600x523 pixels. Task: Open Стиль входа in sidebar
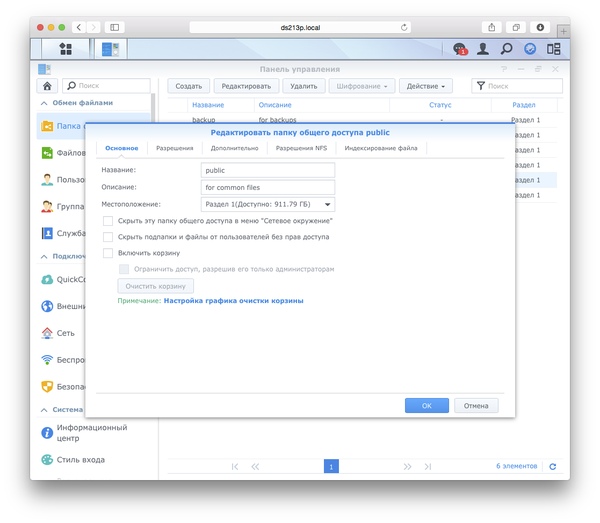(80, 459)
